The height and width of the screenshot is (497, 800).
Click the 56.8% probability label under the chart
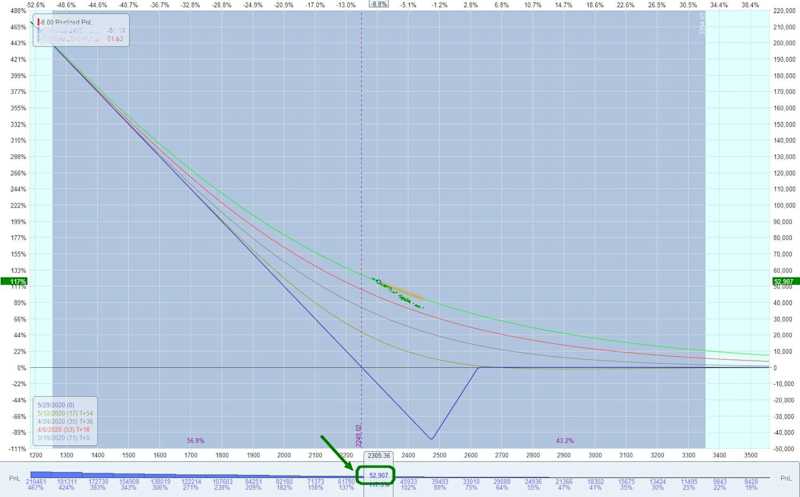pos(195,440)
